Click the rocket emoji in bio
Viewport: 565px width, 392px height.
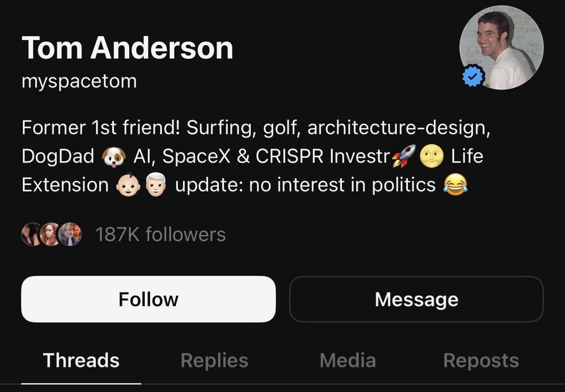403,157
